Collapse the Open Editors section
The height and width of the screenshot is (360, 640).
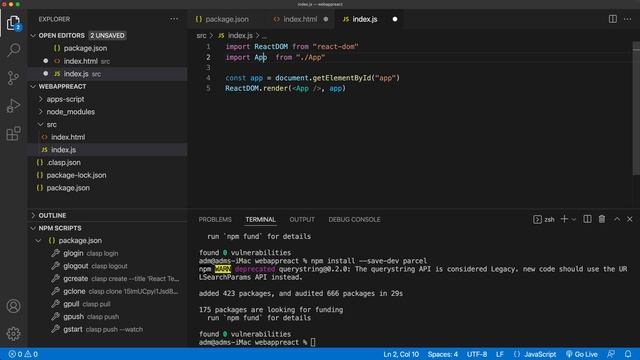(x=33, y=36)
